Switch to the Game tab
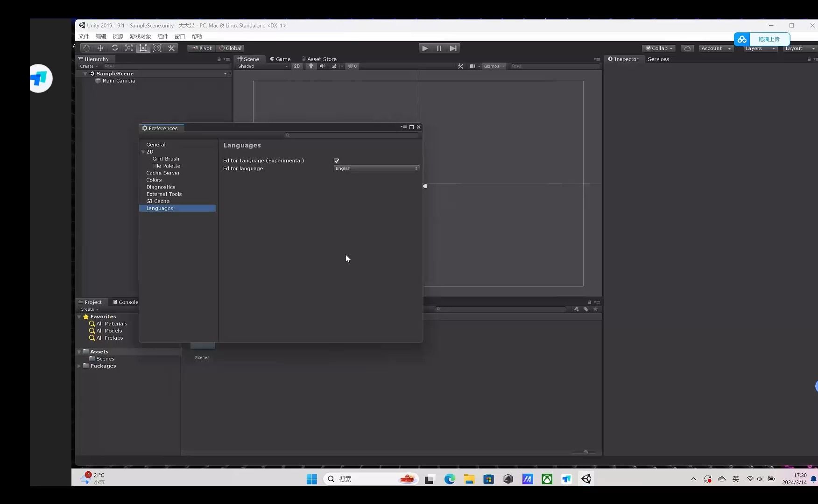 tap(281, 59)
